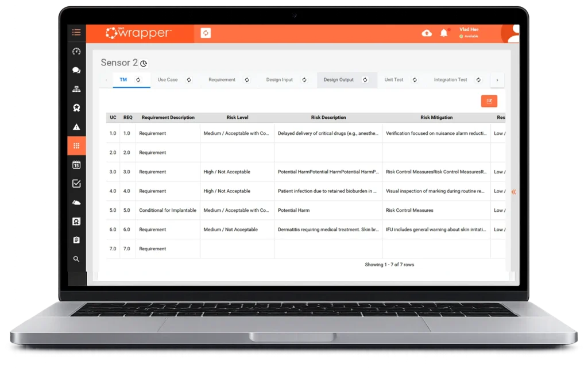Open the alerts warning icon in sidebar
The width and height of the screenshot is (588, 368).
point(76,126)
